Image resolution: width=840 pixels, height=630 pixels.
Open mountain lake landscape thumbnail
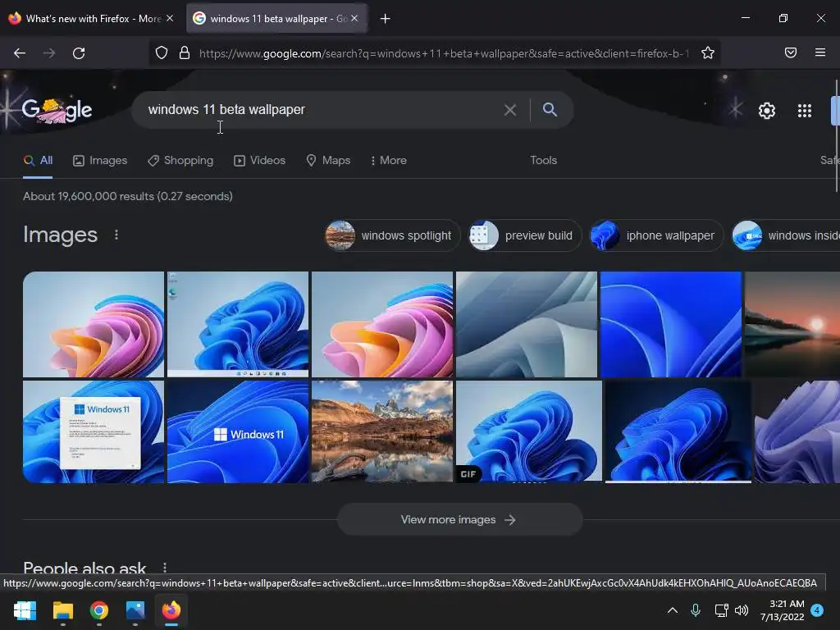click(382, 431)
